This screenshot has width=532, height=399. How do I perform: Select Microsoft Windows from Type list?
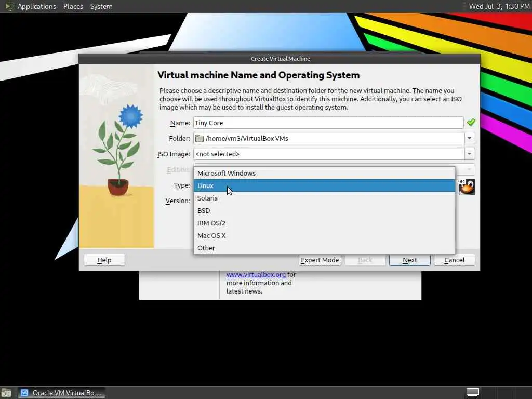click(324, 173)
